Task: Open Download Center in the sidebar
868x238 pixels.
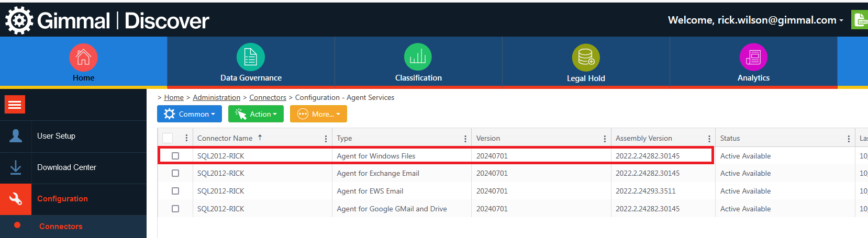Action: point(66,167)
